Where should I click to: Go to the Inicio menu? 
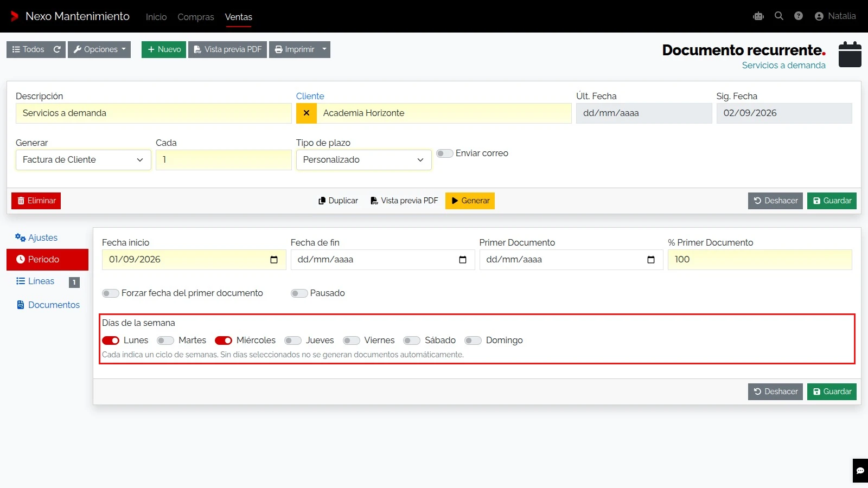click(156, 17)
